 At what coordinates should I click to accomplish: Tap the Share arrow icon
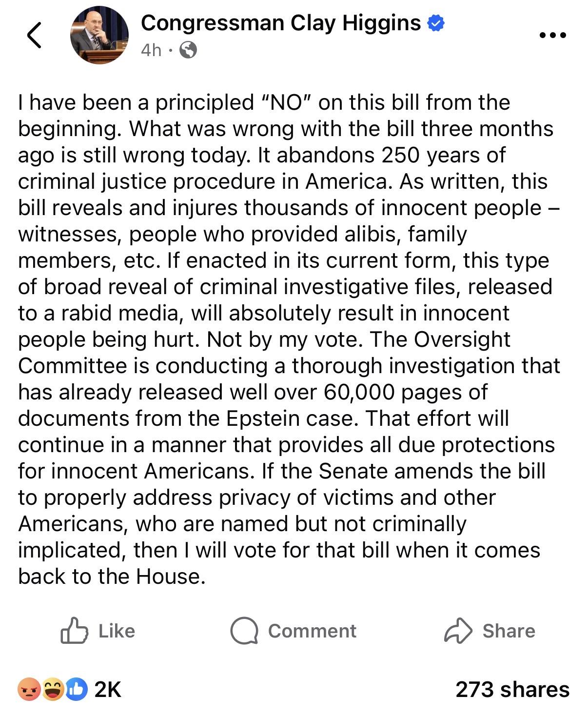coord(458,631)
